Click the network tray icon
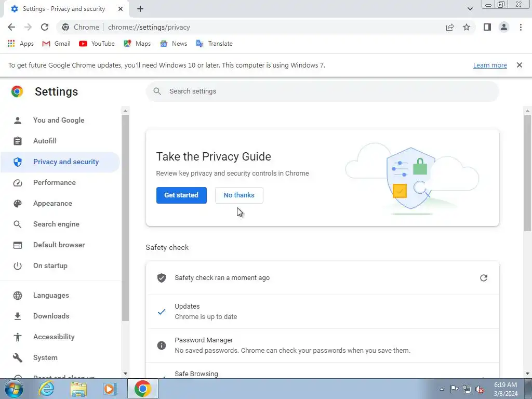 pos(467,389)
